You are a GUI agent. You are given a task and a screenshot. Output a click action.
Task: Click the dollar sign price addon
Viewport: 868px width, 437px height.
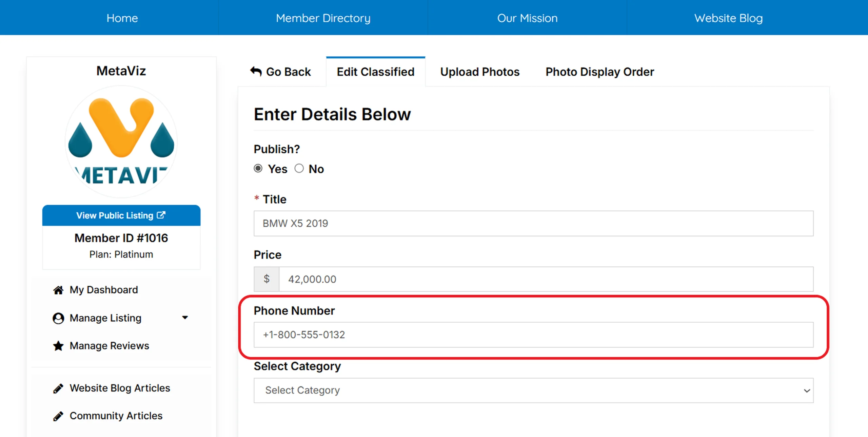pos(267,279)
